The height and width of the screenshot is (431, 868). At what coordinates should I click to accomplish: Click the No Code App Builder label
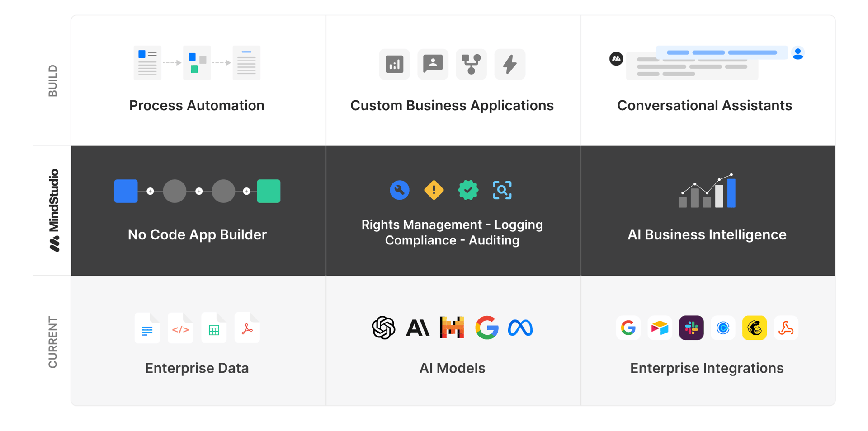[197, 234]
